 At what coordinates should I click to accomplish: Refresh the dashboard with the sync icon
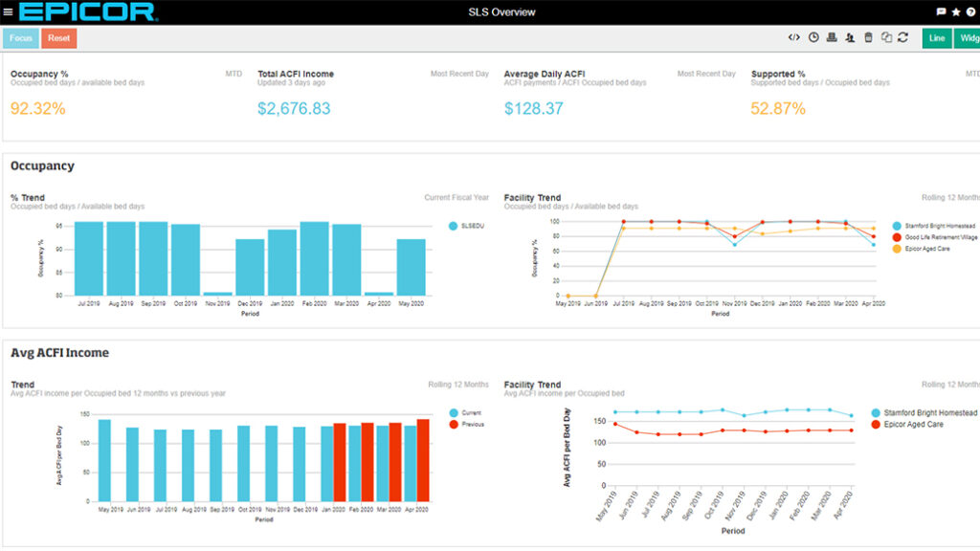[902, 38]
